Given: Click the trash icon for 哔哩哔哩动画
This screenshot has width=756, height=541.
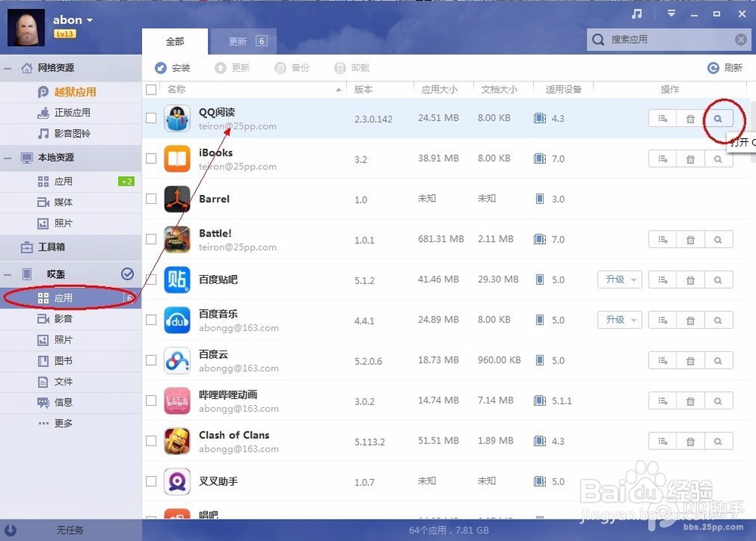Looking at the screenshot, I should coord(690,400).
